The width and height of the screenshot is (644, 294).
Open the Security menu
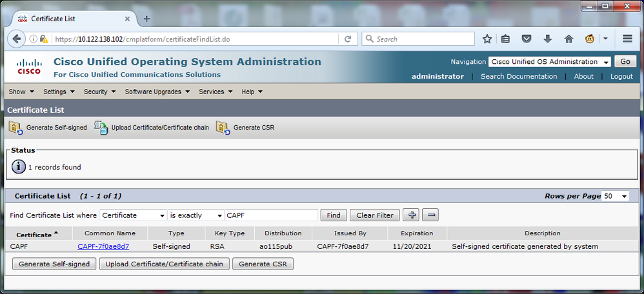point(100,92)
